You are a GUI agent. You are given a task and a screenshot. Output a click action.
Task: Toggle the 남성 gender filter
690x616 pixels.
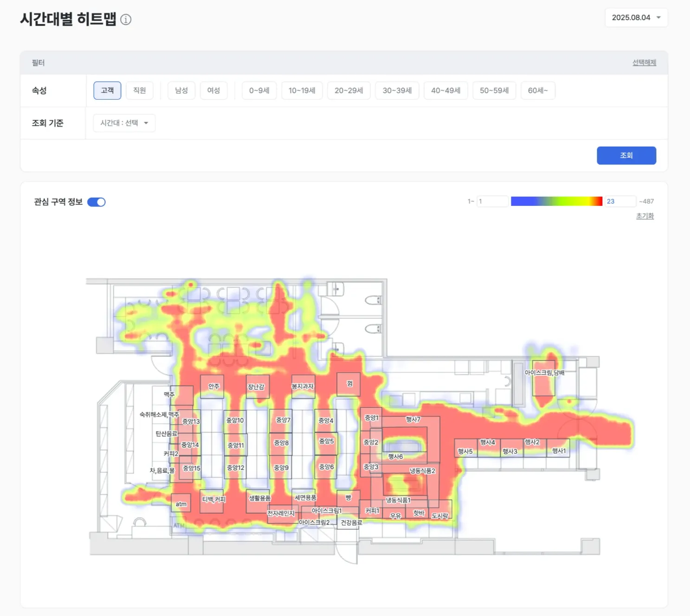[181, 90]
